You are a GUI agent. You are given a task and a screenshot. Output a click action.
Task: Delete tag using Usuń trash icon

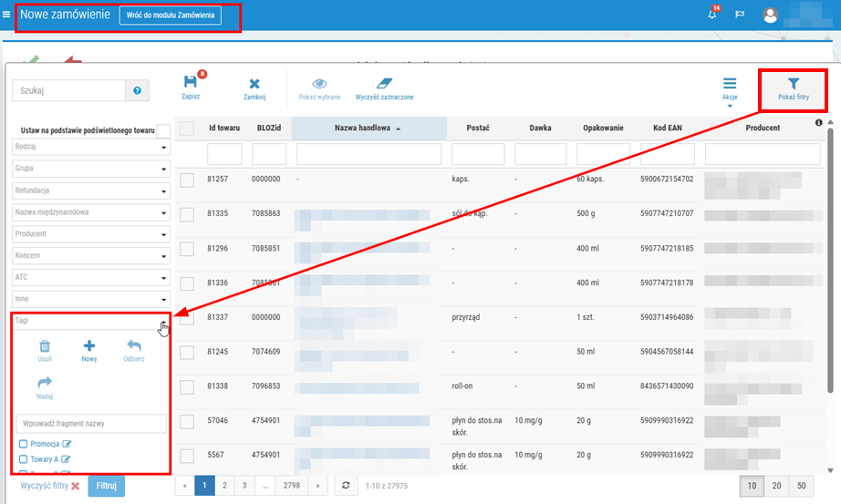[x=45, y=345]
